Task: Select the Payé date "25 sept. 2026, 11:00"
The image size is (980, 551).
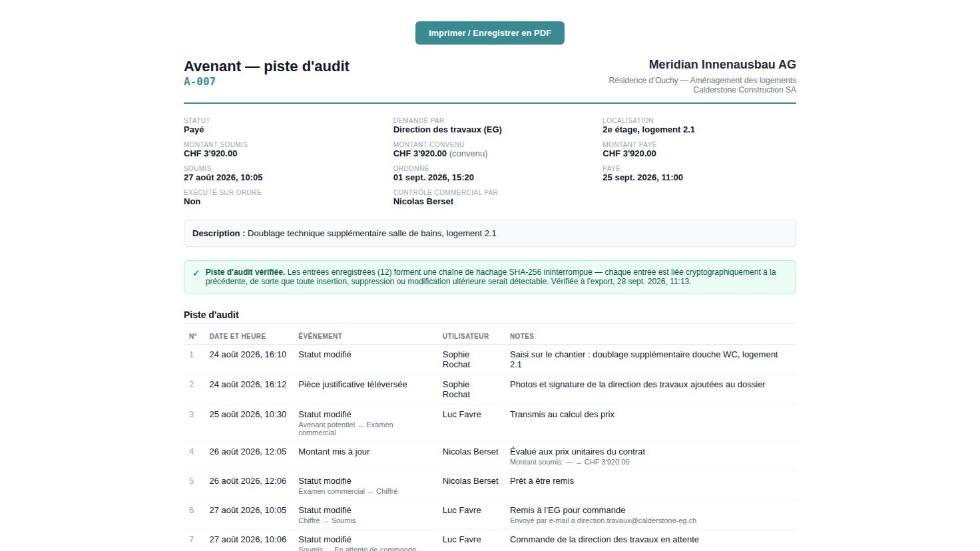Action: 642,178
